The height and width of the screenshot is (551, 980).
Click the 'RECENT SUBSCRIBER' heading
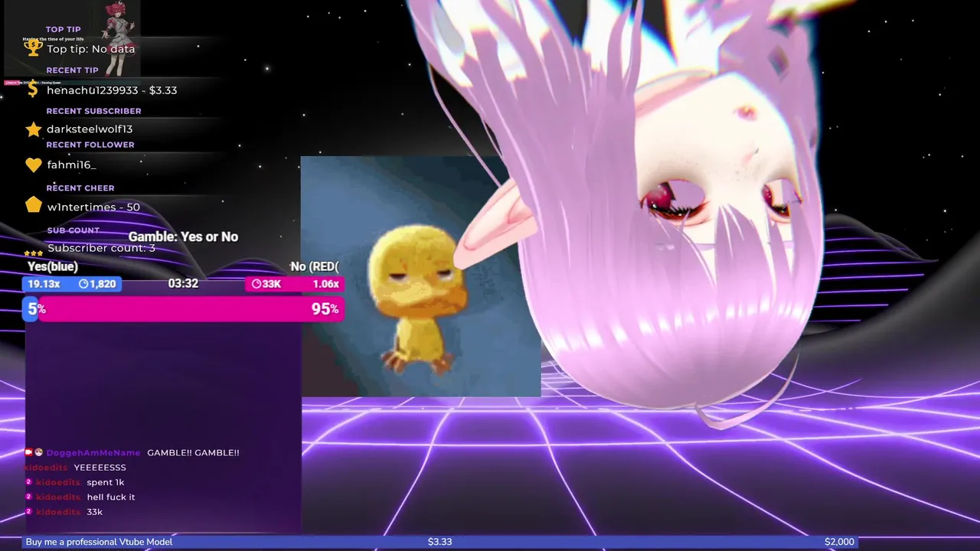tap(93, 111)
